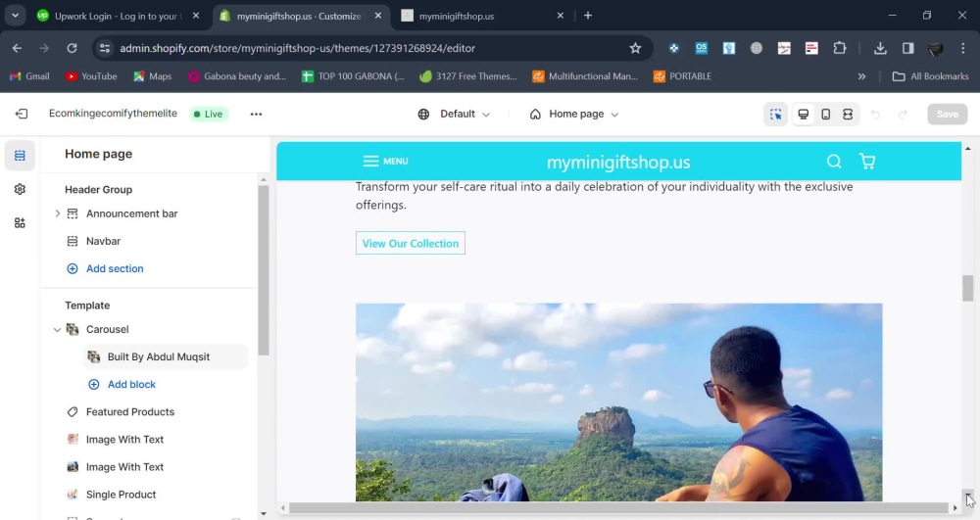Toggle the browser side panel icon

[x=908, y=48]
